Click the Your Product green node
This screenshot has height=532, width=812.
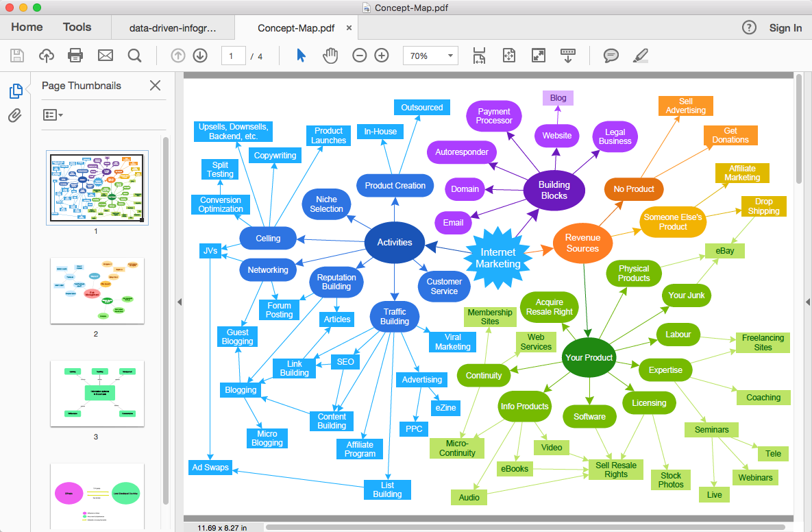[x=589, y=357]
